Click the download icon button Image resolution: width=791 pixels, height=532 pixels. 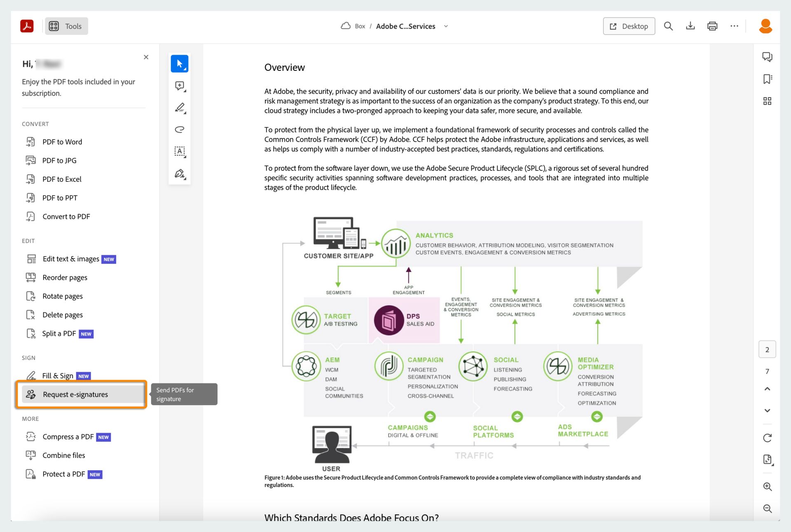[690, 26]
